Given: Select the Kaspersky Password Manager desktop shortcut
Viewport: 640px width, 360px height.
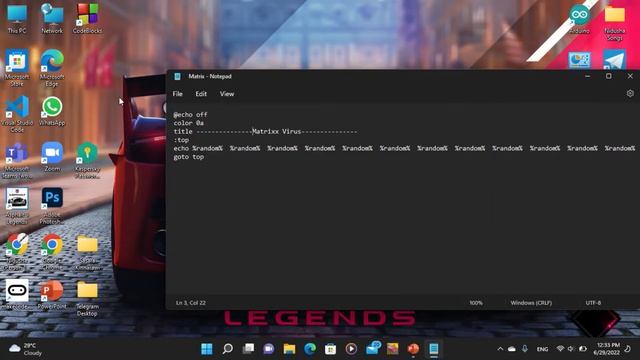Looking at the screenshot, I should [x=87, y=160].
